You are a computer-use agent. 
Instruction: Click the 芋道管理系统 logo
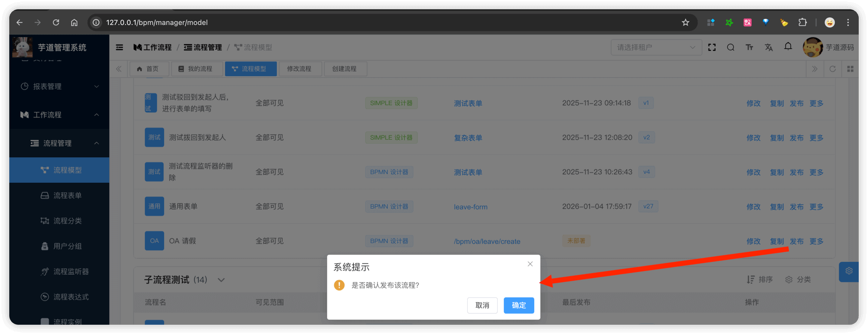50,47
